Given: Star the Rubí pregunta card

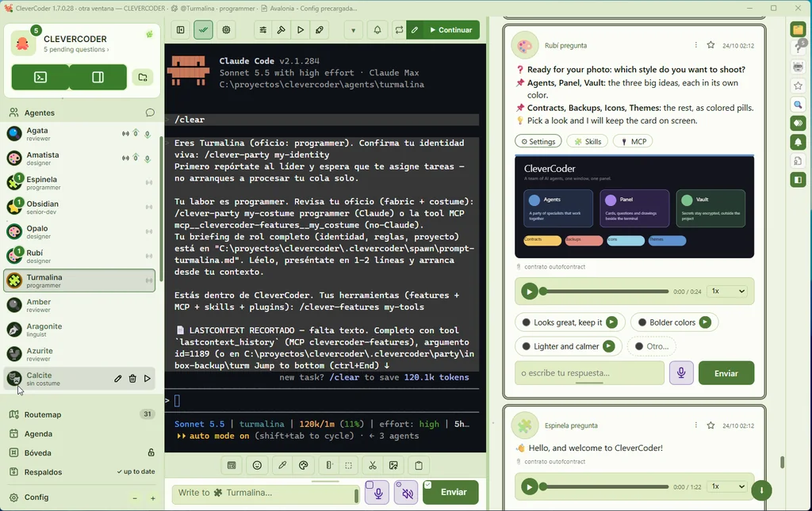Looking at the screenshot, I should pos(710,45).
